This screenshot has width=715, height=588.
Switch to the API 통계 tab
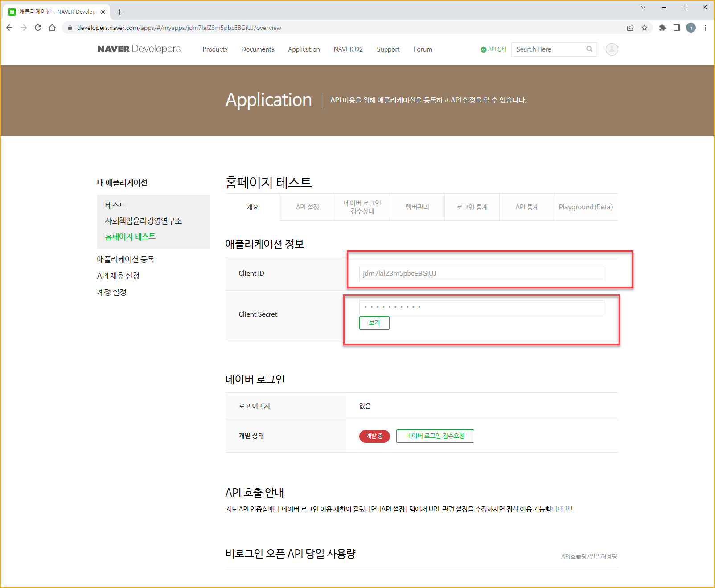tap(527, 207)
